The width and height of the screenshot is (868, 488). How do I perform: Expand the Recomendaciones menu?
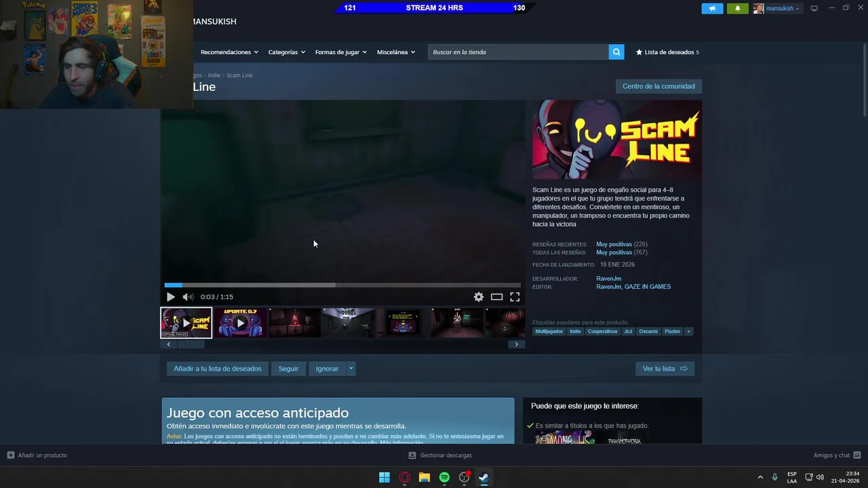(229, 52)
